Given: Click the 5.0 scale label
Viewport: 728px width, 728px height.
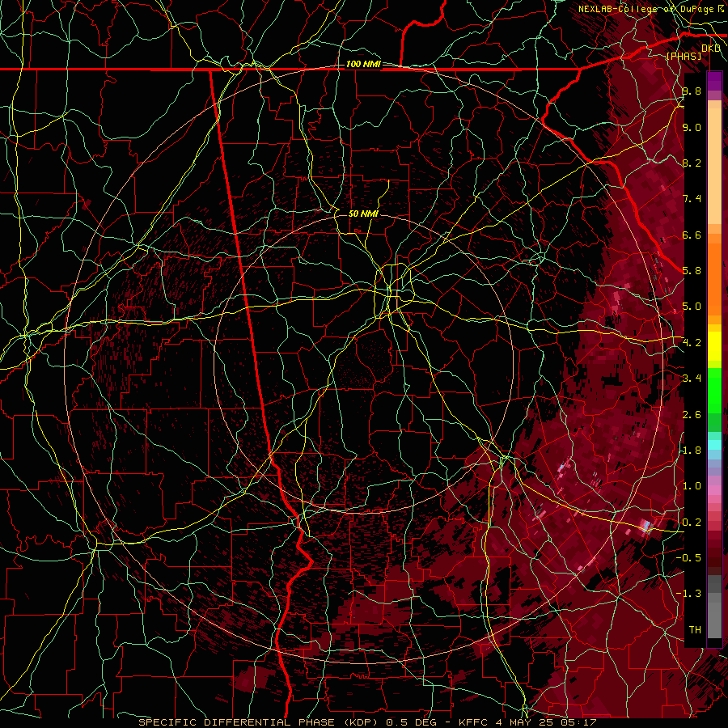Looking at the screenshot, I should (692, 307).
